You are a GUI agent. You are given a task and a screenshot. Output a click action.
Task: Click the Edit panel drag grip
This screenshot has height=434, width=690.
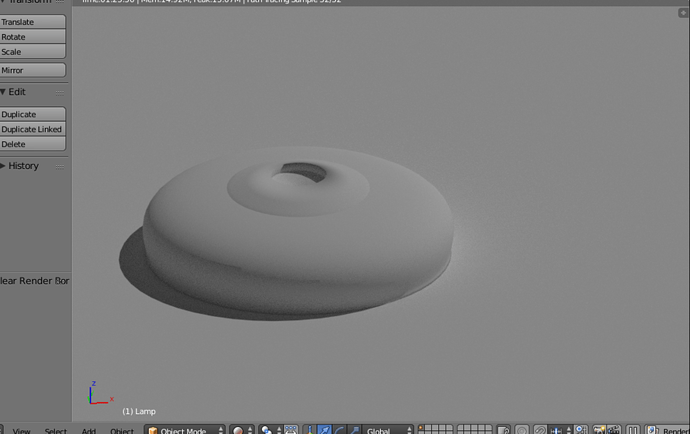(60, 92)
